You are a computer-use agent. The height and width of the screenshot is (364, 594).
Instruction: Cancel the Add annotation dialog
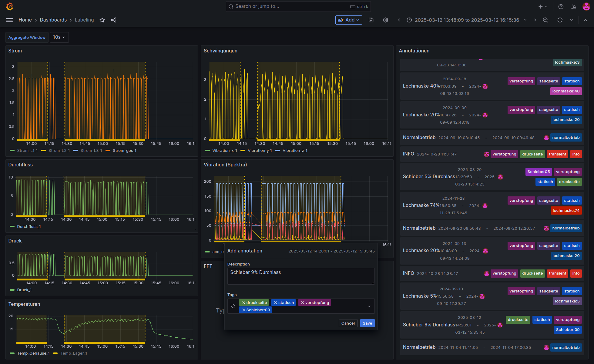[348, 323]
